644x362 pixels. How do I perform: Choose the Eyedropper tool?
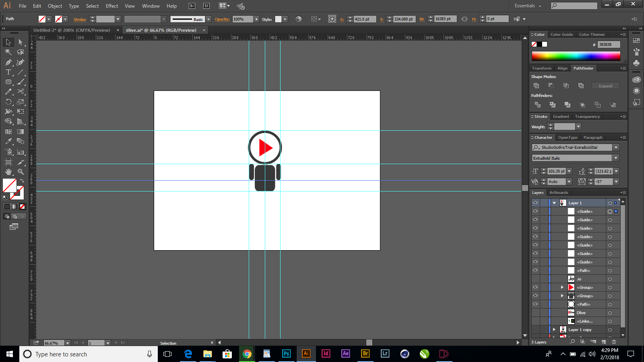click(8, 142)
